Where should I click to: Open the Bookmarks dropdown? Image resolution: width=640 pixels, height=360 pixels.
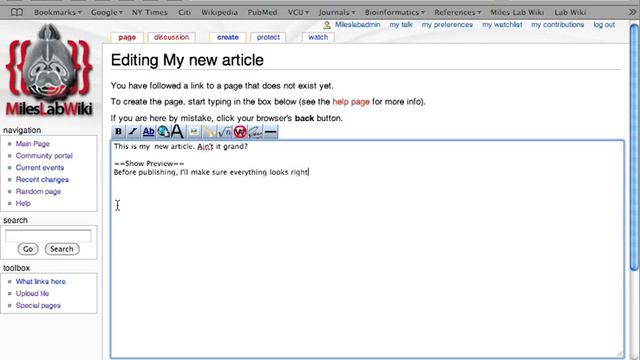pos(58,12)
